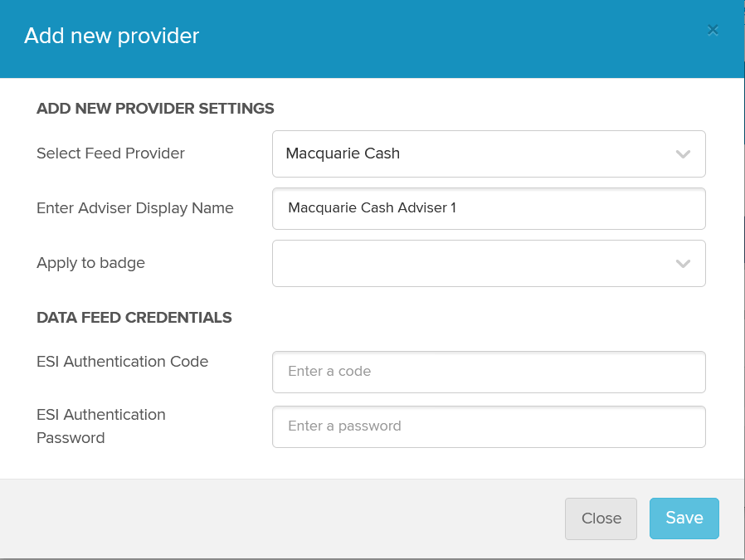Screen dimensions: 745x560
Task: Dismiss dialog with the header X icon
Action: 712,31
